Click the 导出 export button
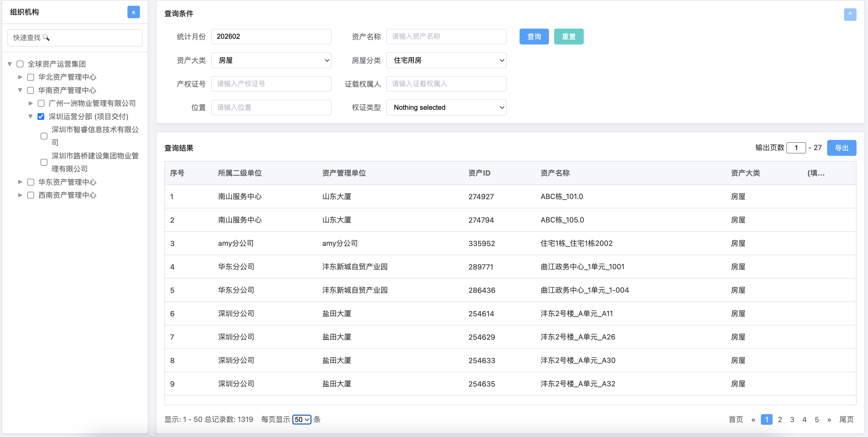868x437 pixels. pyautogui.click(x=841, y=148)
